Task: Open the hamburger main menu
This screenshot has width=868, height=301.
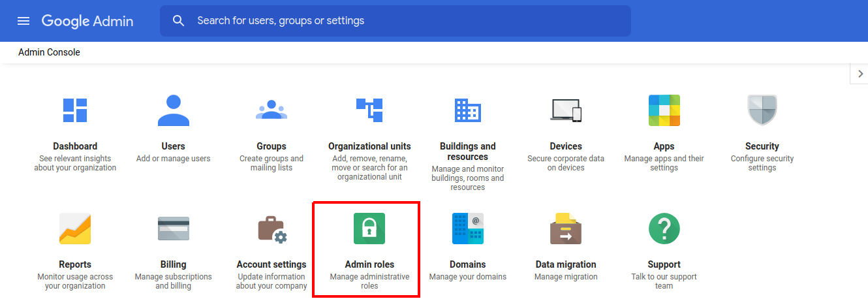Action: point(23,21)
